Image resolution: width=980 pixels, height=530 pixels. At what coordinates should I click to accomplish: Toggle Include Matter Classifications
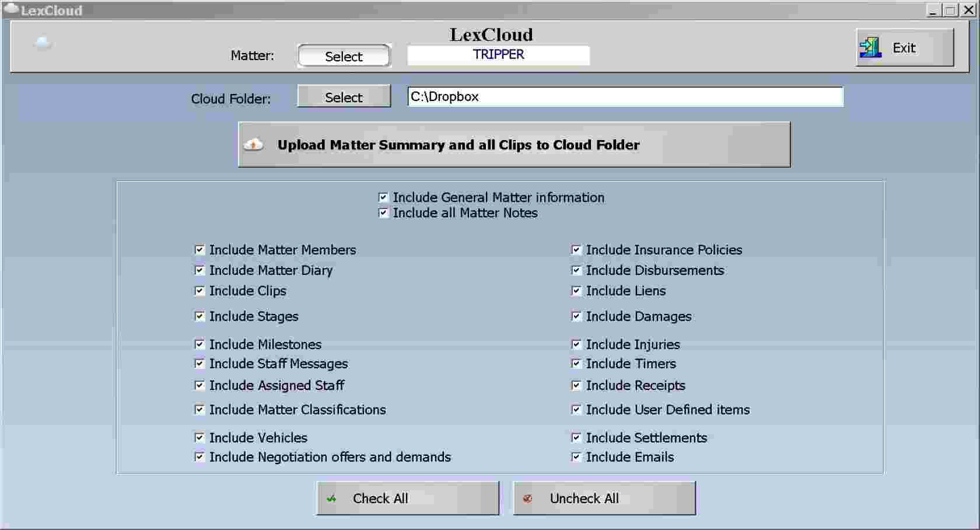pos(199,410)
